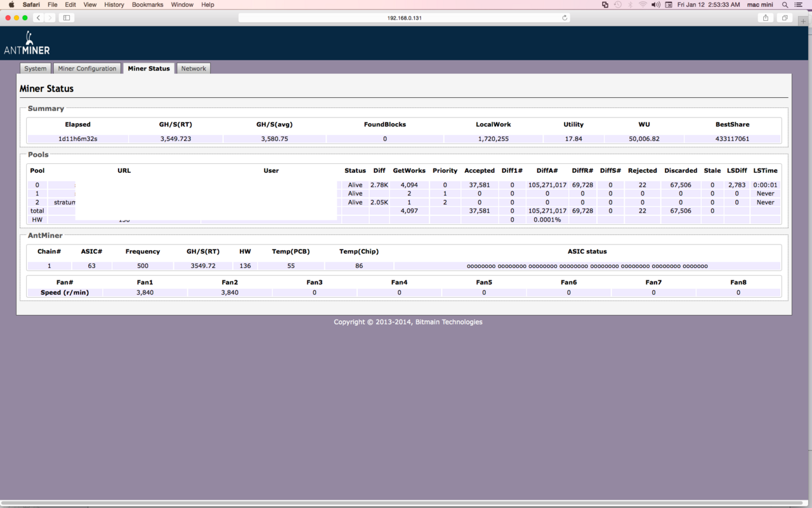The width and height of the screenshot is (812, 508).
Task: Click Fan1 speed value 3,840
Action: [x=145, y=293]
